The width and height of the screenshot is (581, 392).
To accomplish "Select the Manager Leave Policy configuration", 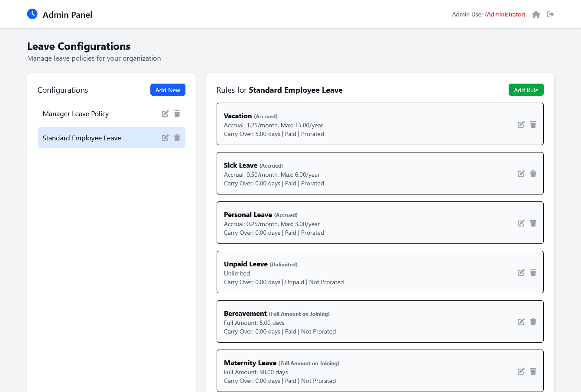I will coord(76,113).
